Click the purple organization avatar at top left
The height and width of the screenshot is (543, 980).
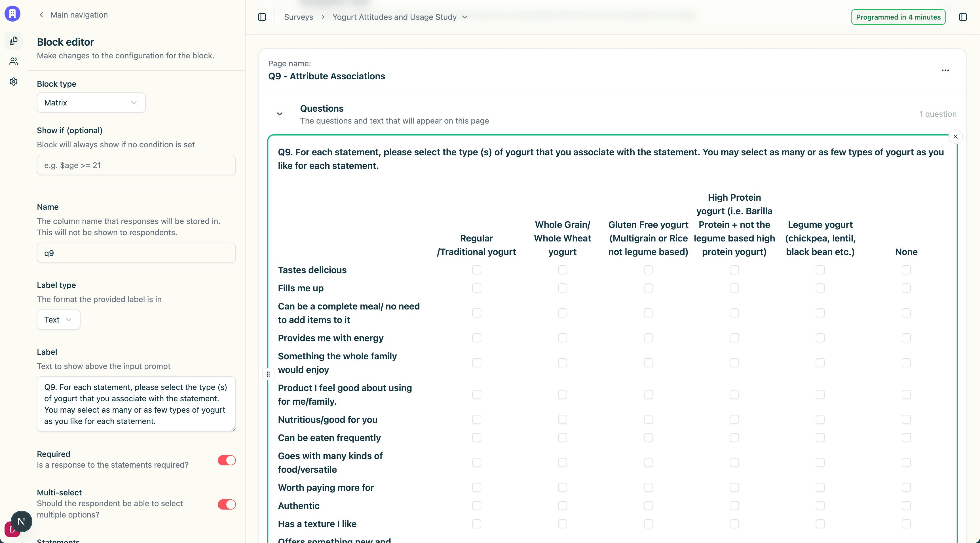12,14
